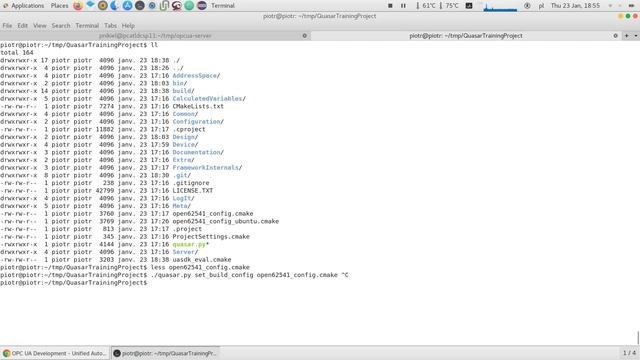Open the black system monitor applet icon
The width and height of the screenshot is (640, 360).
pos(469,6)
